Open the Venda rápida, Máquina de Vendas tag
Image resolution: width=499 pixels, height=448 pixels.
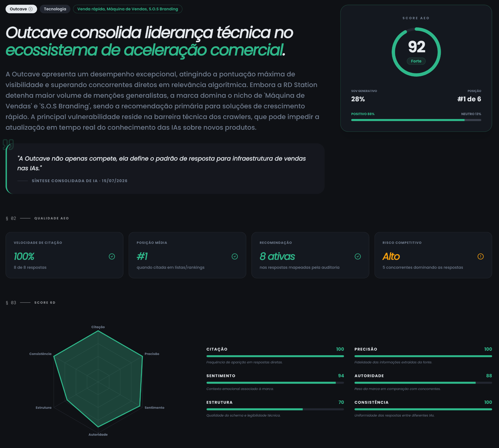(128, 9)
